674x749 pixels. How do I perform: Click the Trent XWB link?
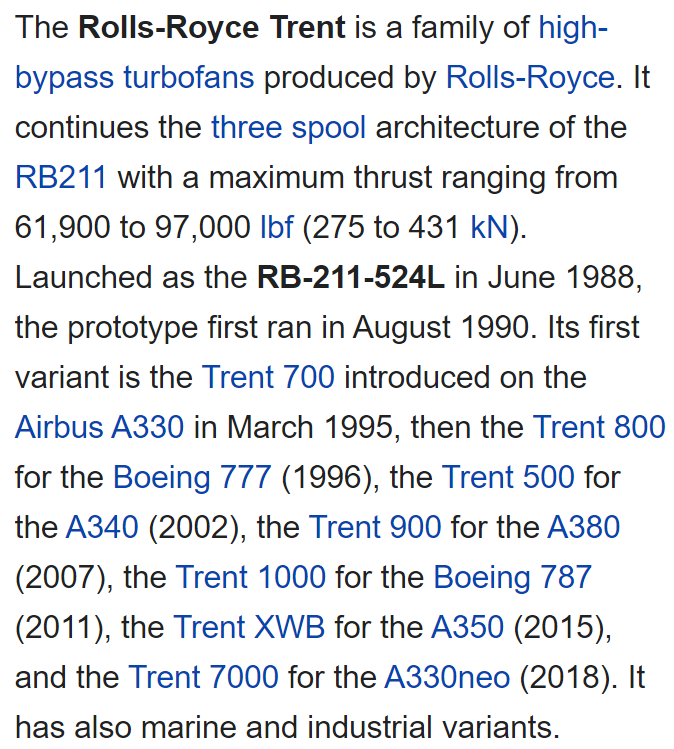point(249,627)
